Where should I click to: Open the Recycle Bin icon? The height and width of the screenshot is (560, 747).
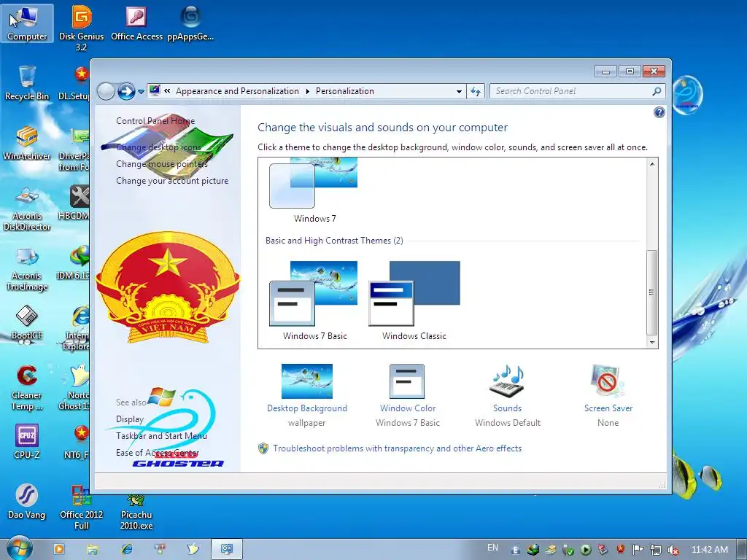click(x=27, y=83)
